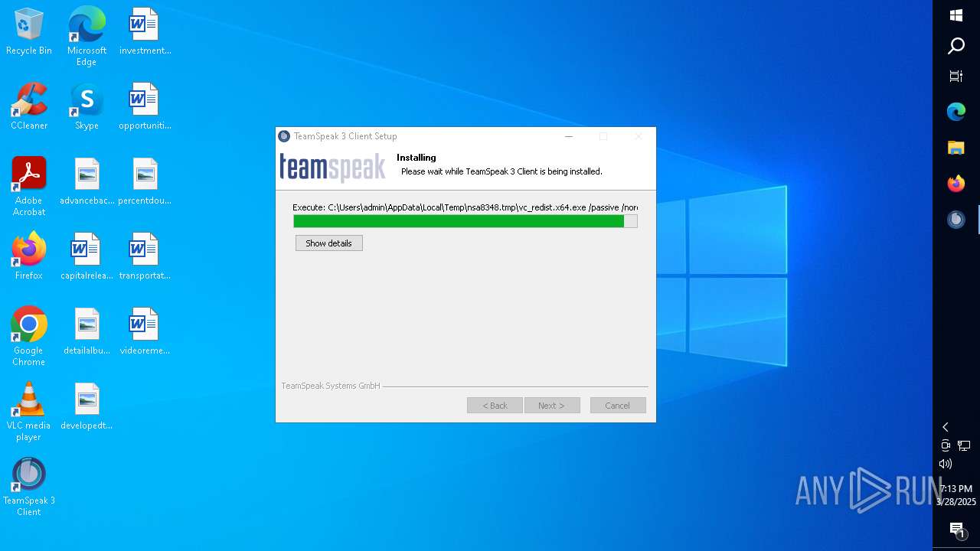Select the advancebac image file icon

[x=87, y=181]
